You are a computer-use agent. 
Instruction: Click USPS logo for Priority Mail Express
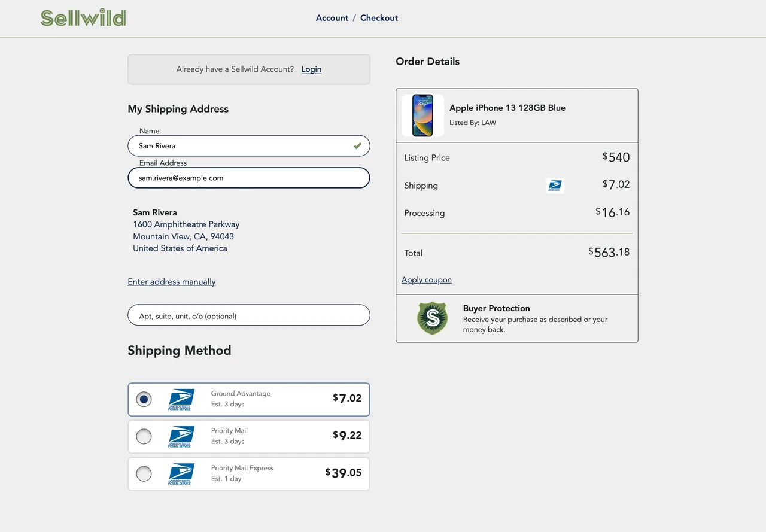coord(181,474)
